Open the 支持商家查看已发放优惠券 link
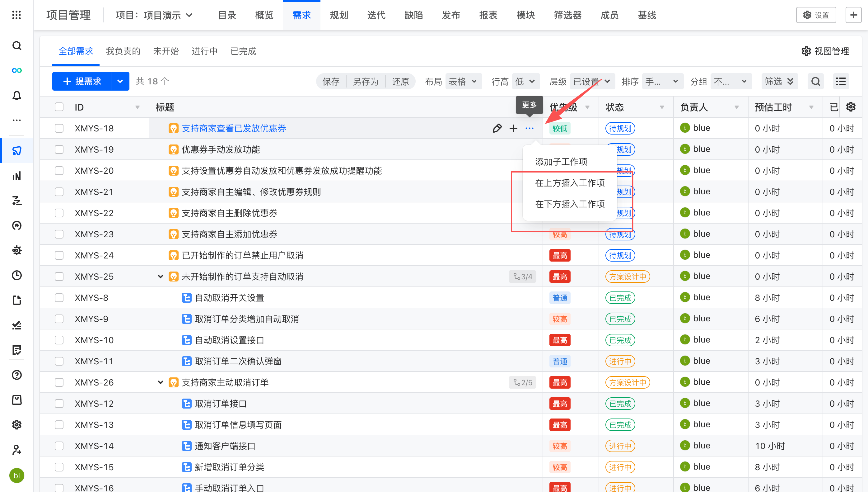 pos(234,128)
